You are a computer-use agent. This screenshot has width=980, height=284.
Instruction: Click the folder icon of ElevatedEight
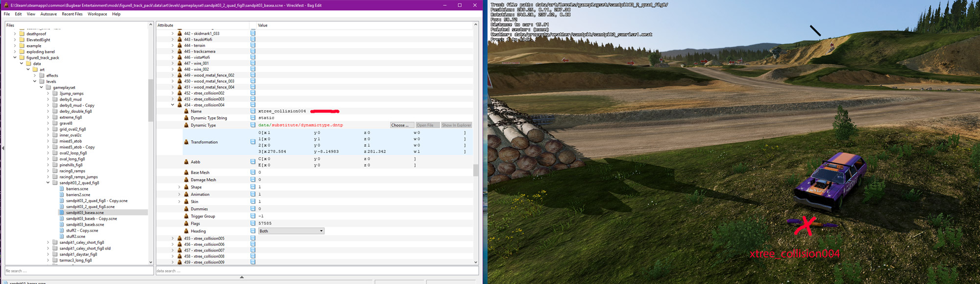pos(22,40)
